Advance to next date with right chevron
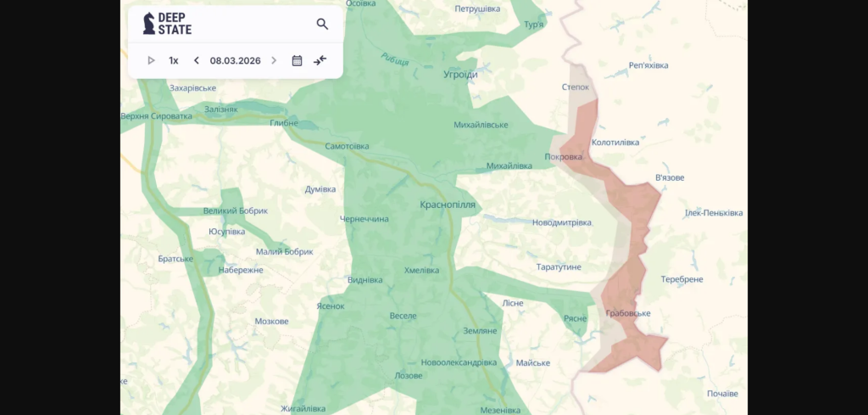This screenshot has height=415, width=868. (274, 60)
